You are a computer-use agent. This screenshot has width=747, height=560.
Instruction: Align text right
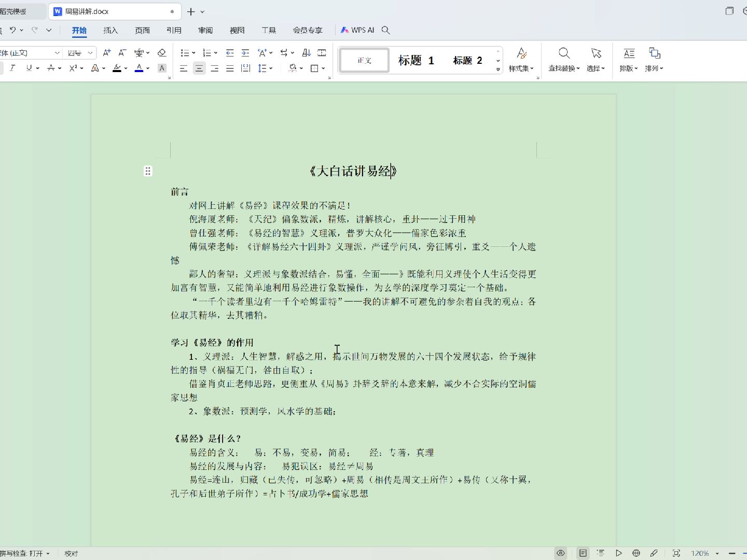[x=214, y=68]
